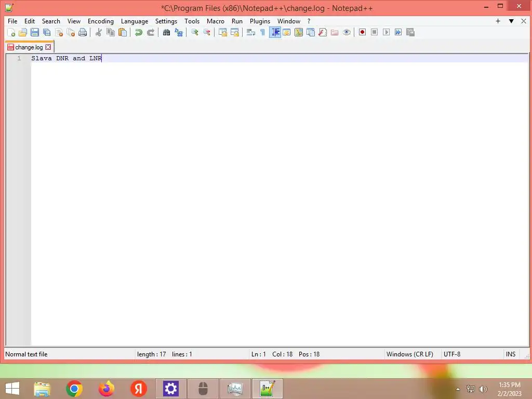This screenshot has height=399, width=532.
Task: Toggle synchronize horizontal scrolling icon
Action: coord(234,33)
